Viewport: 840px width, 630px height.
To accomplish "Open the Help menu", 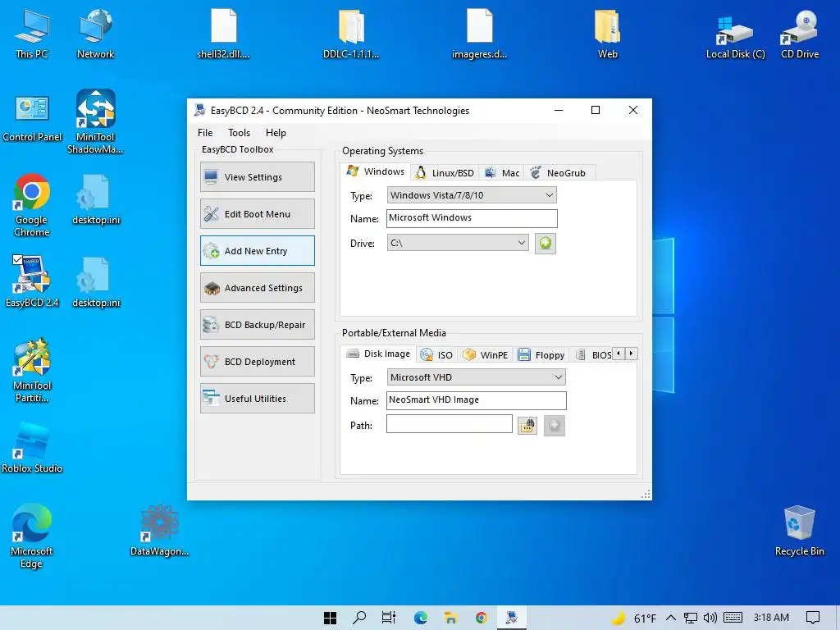I will point(276,133).
